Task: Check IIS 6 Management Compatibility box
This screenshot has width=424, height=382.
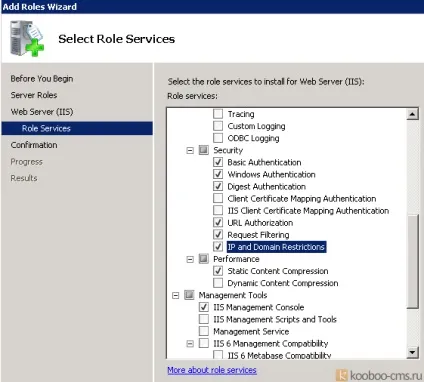Action: point(204,343)
